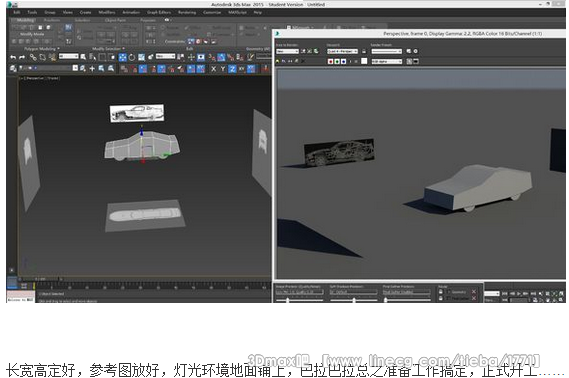
Task: Open the Manage Layers icon
Action: point(13,69)
